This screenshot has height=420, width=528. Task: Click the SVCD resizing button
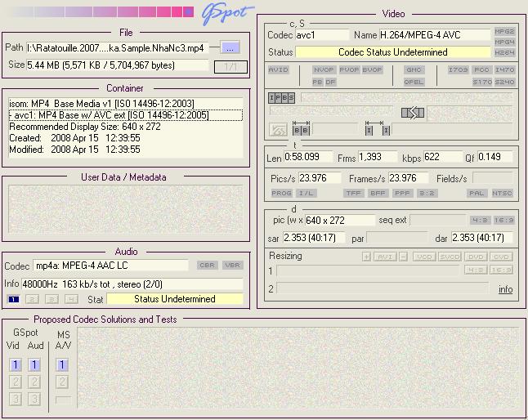[x=450, y=257]
